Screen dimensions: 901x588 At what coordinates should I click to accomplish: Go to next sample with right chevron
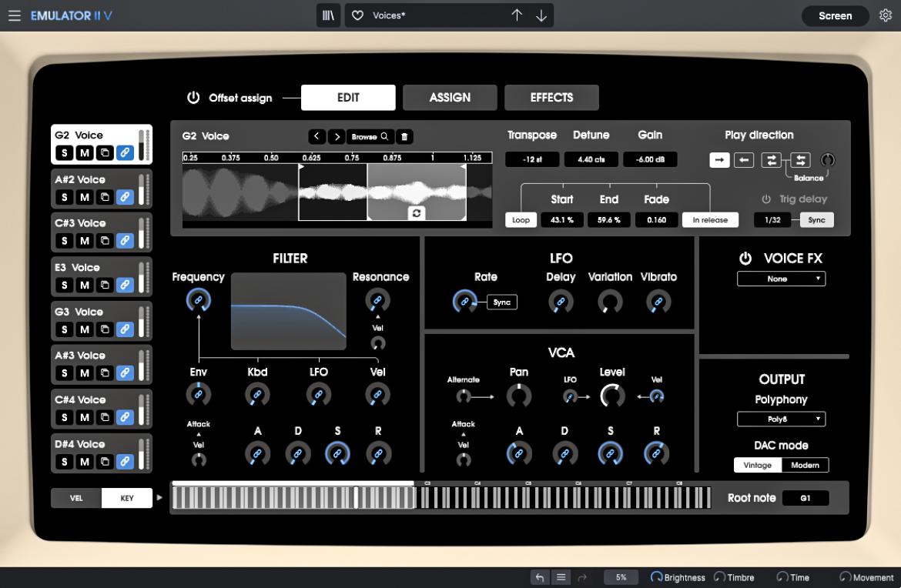337,137
